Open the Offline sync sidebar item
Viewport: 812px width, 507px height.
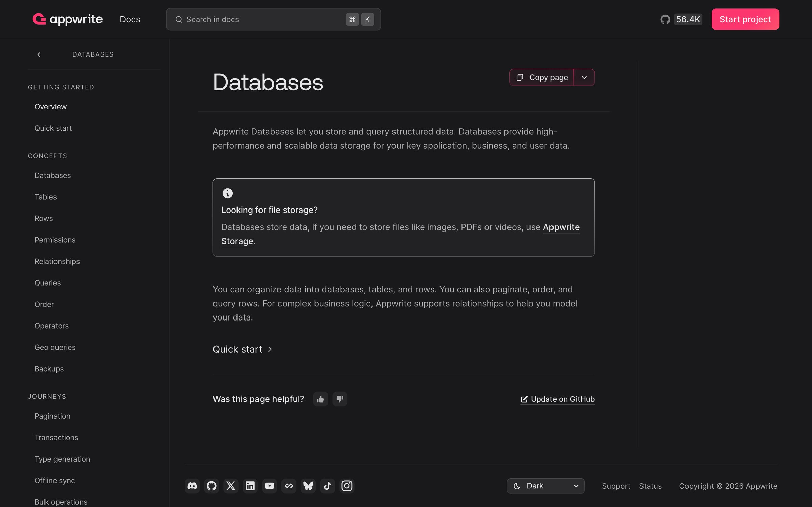tap(54, 481)
